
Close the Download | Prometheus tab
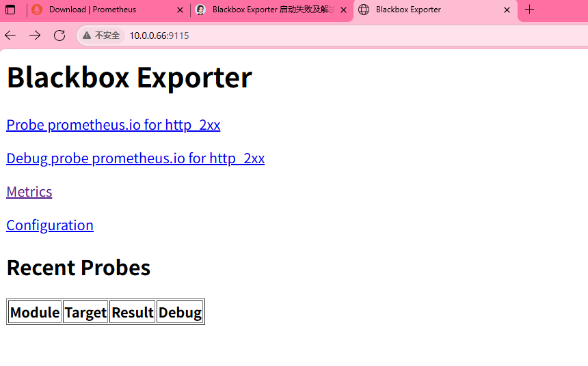(180, 10)
